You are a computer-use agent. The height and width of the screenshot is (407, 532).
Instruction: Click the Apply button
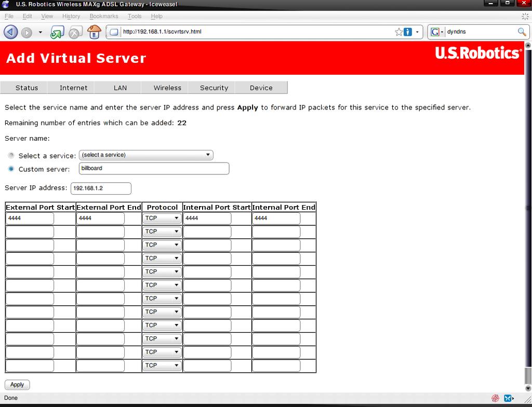point(17,385)
